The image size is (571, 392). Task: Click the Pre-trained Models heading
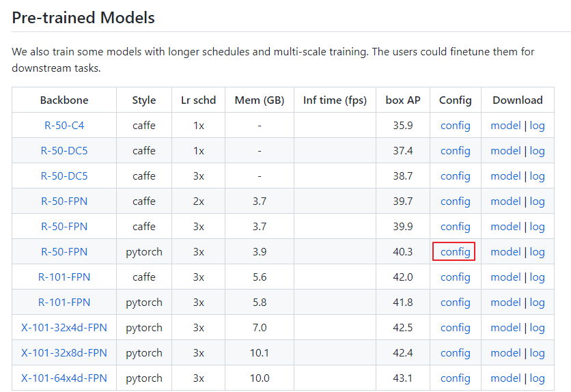click(83, 18)
